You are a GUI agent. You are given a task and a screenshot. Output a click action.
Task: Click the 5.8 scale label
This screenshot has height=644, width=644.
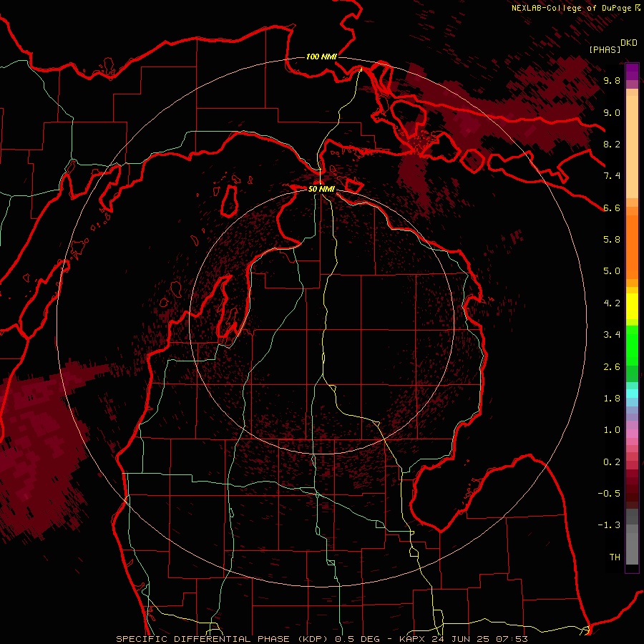coord(612,239)
